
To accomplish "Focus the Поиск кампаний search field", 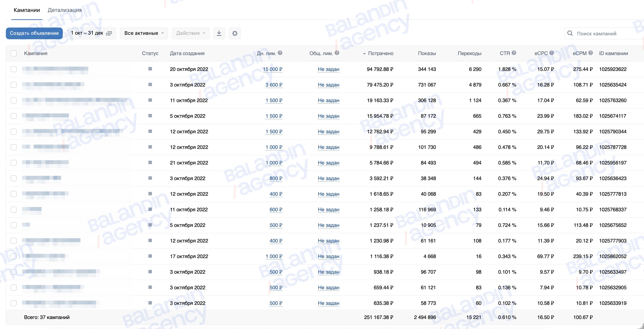I will tap(604, 33).
